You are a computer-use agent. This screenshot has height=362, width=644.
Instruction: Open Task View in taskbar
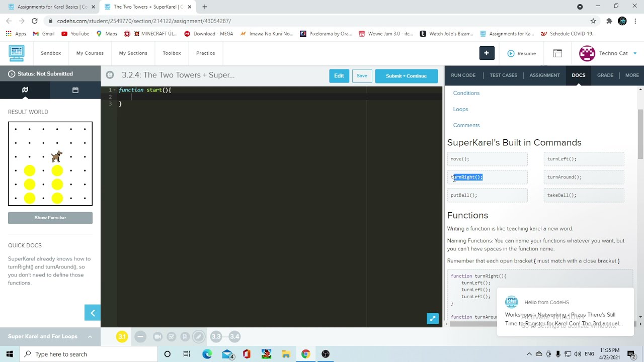187,354
